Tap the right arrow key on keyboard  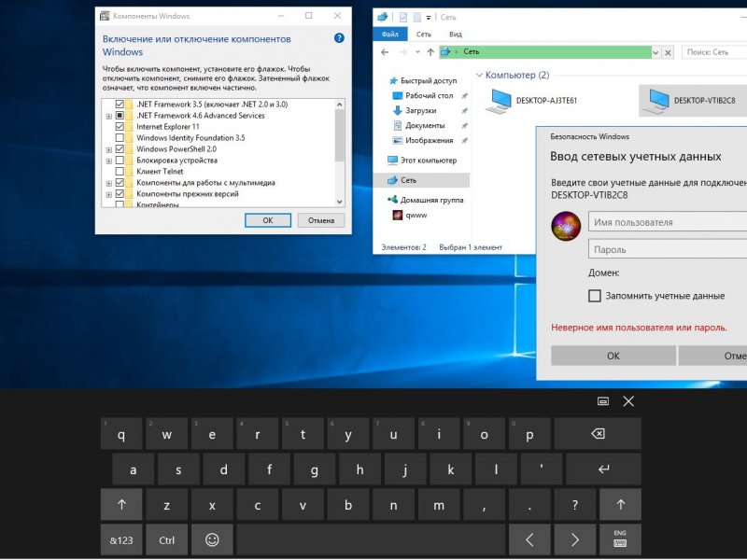tap(575, 540)
